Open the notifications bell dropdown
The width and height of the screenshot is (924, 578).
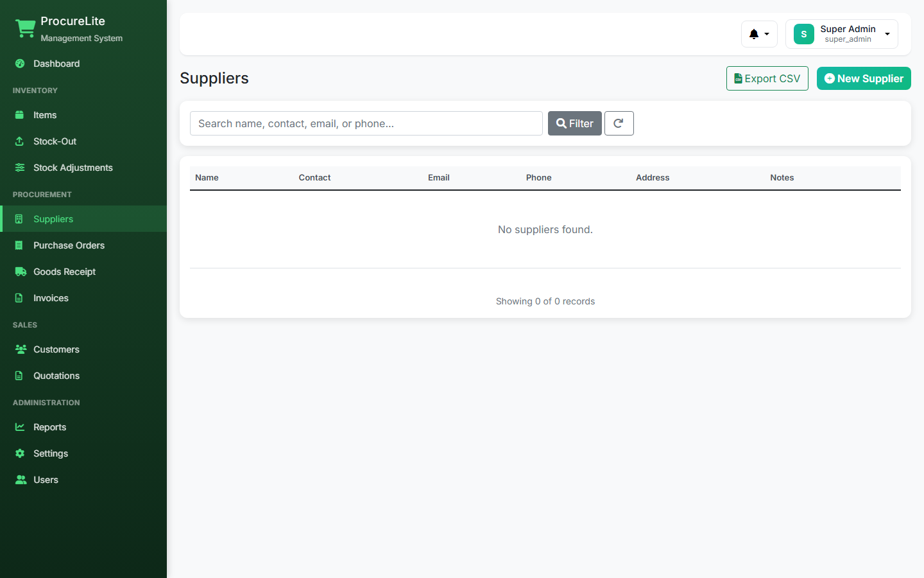coord(759,34)
